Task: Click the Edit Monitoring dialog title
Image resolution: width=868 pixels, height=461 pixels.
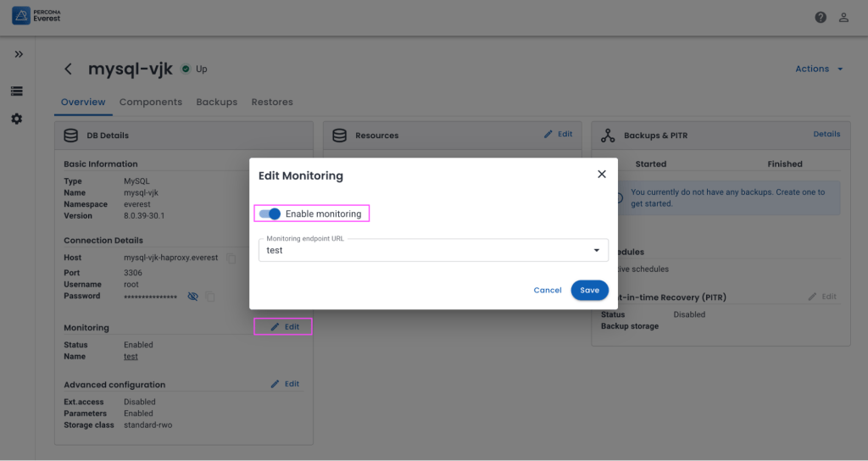Action: point(301,175)
